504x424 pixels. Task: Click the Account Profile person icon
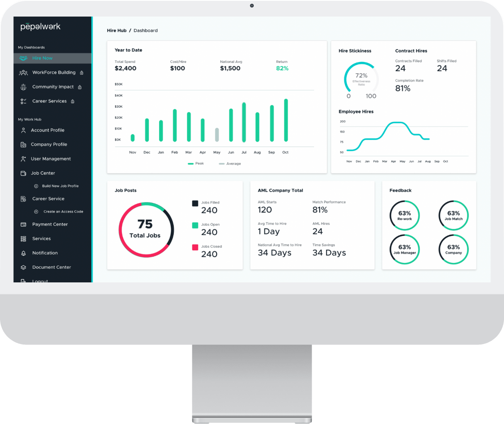(x=24, y=130)
